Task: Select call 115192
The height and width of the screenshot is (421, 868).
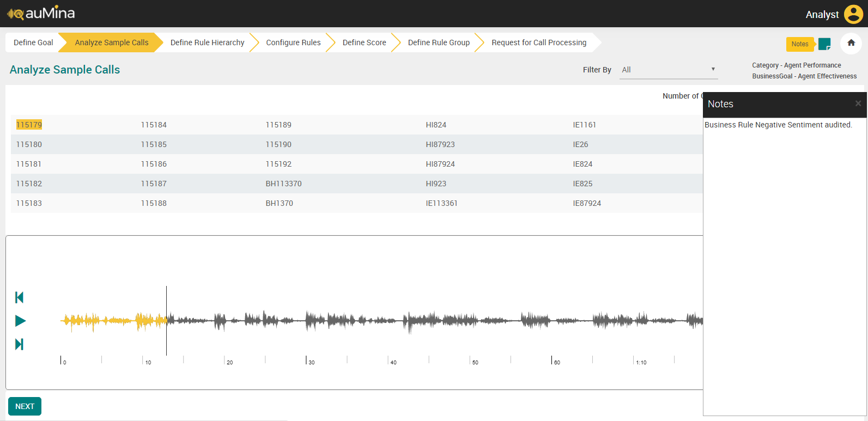Action: [x=278, y=164]
